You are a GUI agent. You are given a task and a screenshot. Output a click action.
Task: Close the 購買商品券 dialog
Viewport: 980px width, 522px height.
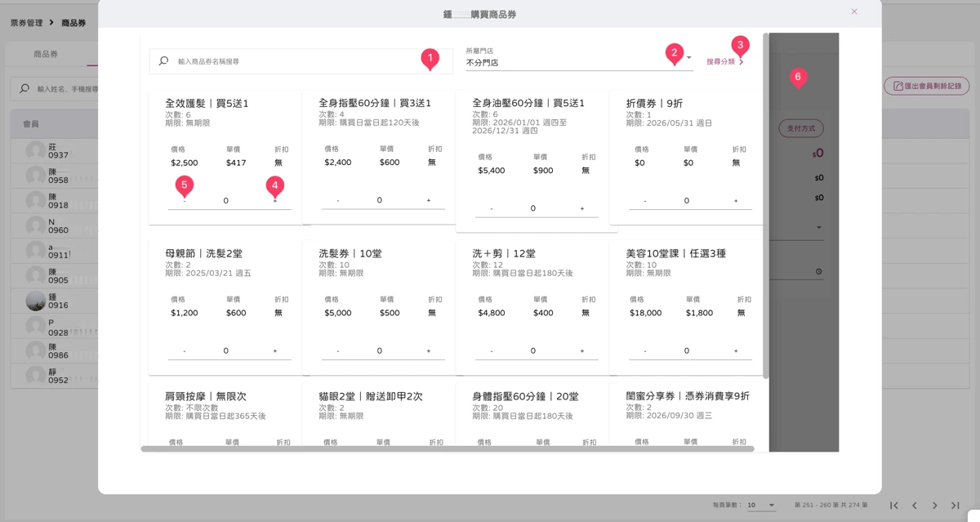coord(854,12)
